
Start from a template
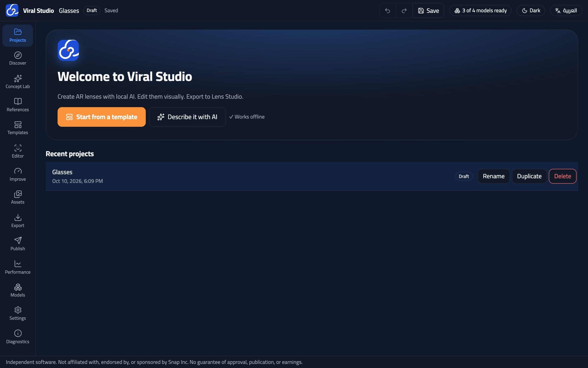tap(102, 117)
